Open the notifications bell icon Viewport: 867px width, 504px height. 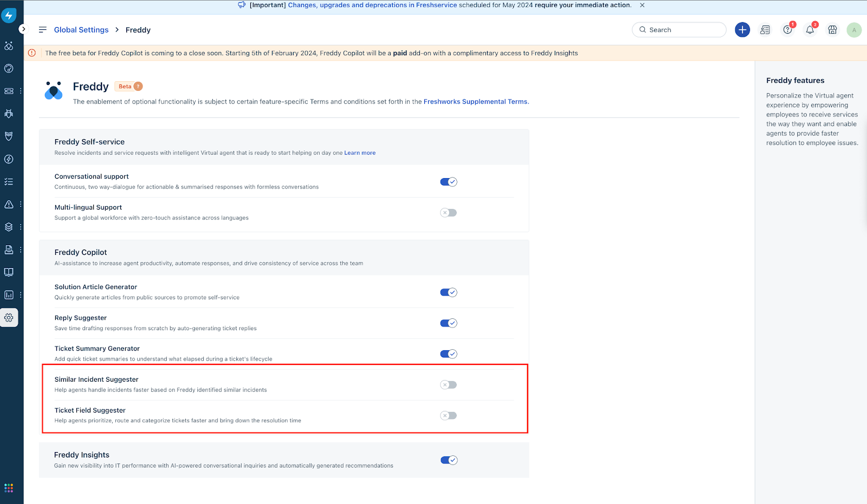[810, 30]
